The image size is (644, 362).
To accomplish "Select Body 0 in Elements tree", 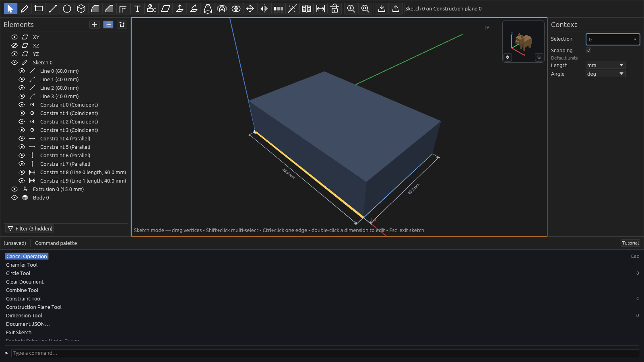I will point(41,197).
